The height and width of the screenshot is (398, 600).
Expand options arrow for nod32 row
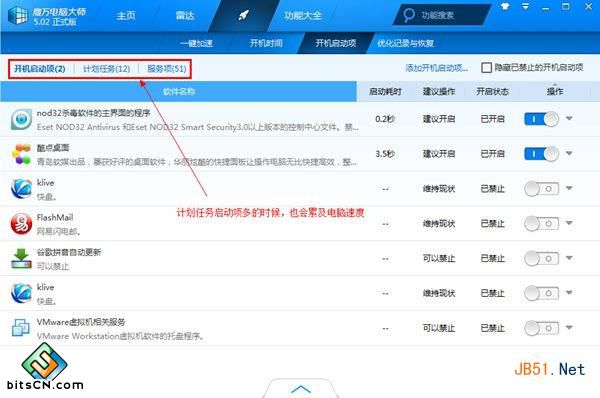569,119
